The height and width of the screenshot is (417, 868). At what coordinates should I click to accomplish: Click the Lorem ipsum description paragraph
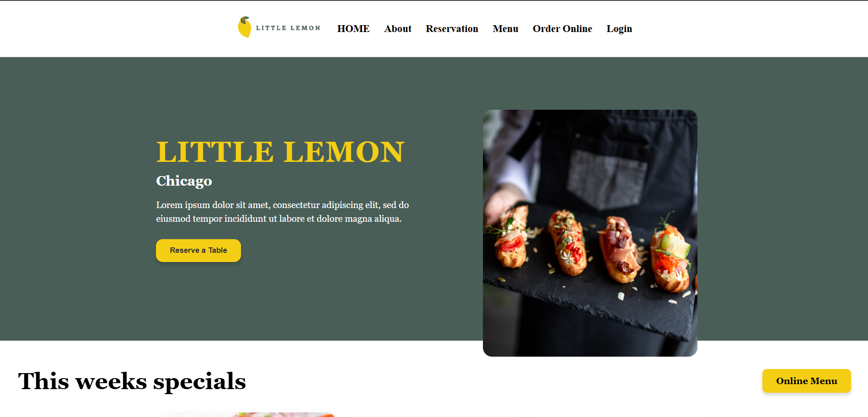pos(283,212)
